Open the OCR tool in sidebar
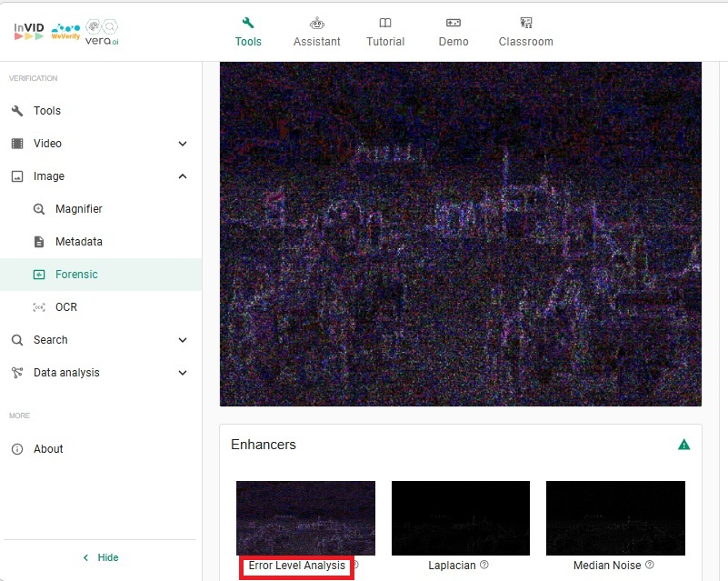Screen dimensions: 728x581 65,307
